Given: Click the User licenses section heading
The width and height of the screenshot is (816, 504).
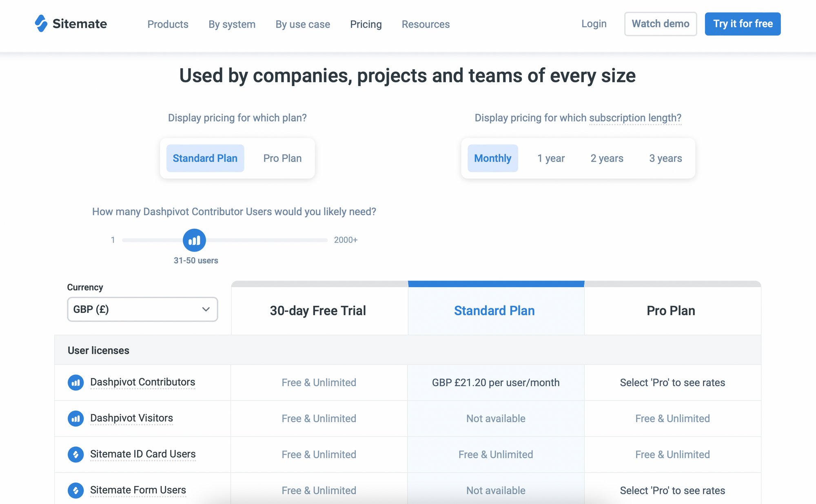Looking at the screenshot, I should click(x=98, y=350).
